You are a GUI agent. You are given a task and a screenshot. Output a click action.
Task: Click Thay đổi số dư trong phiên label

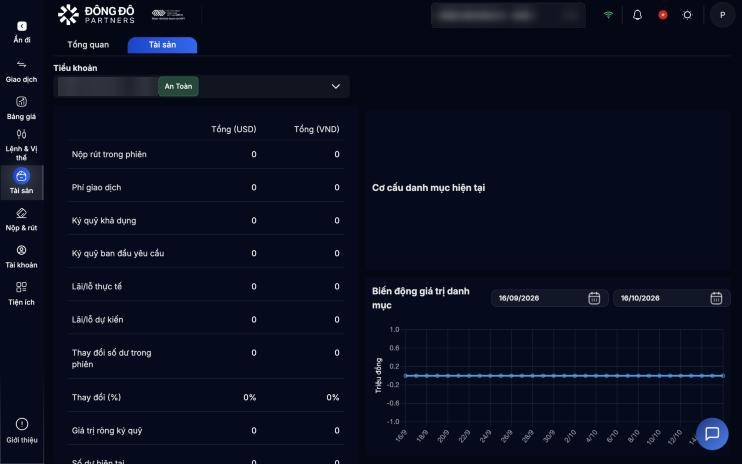pyautogui.click(x=112, y=359)
